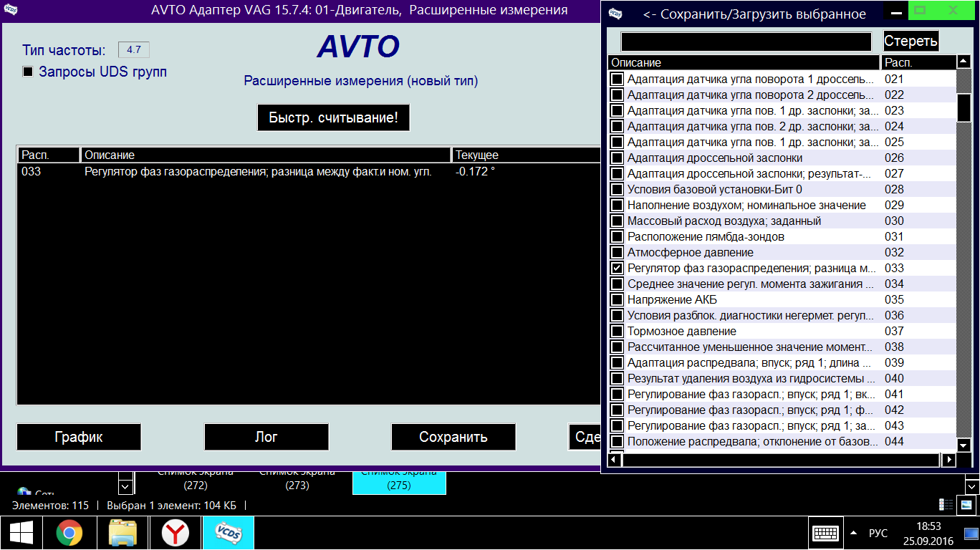Open File Explorer from the taskbar
980x550 pixels.
click(x=123, y=534)
